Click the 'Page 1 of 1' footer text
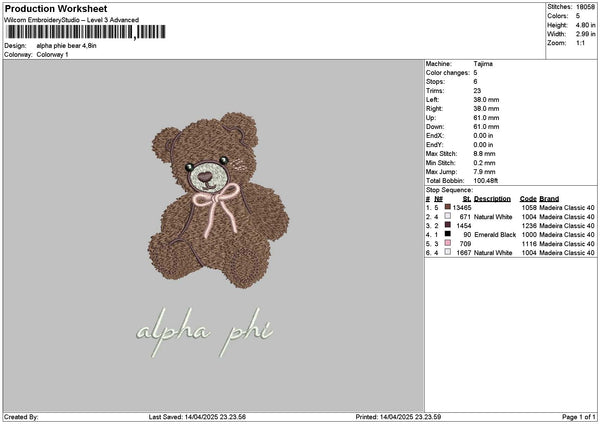This screenshot has width=600, height=424. [x=579, y=417]
